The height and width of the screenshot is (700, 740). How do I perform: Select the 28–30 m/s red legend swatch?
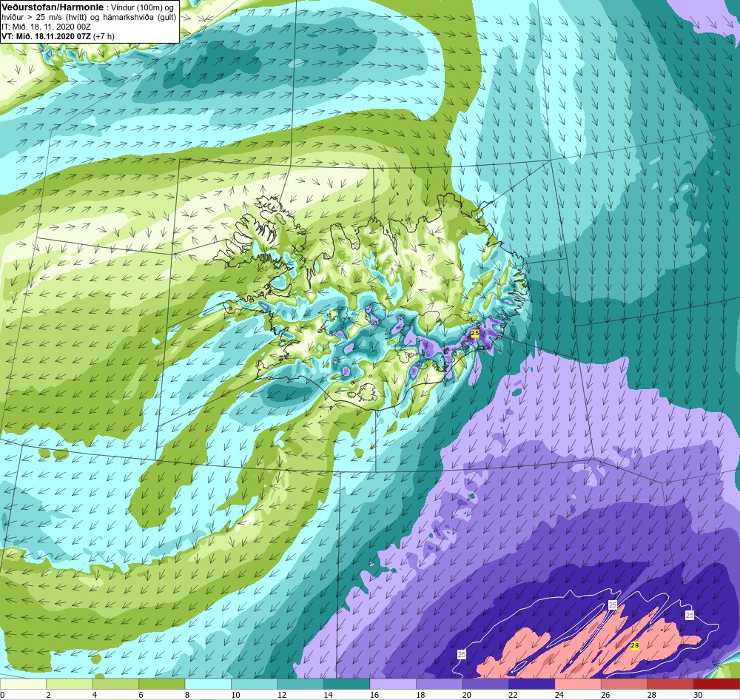pos(670,684)
